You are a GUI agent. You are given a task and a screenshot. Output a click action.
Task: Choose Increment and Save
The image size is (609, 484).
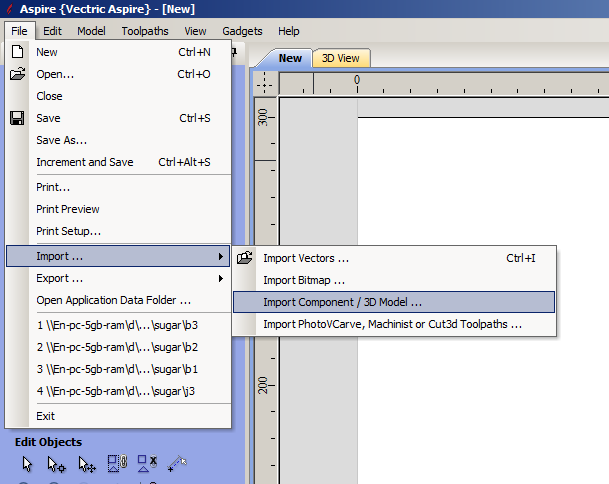(118, 162)
